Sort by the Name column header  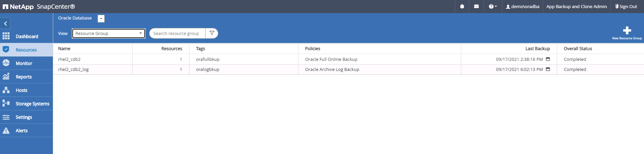64,48
